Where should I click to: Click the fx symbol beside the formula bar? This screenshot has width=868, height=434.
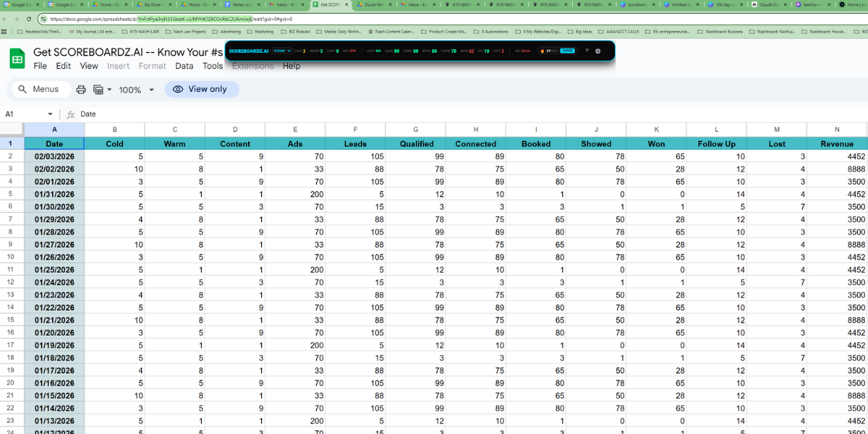[70, 114]
